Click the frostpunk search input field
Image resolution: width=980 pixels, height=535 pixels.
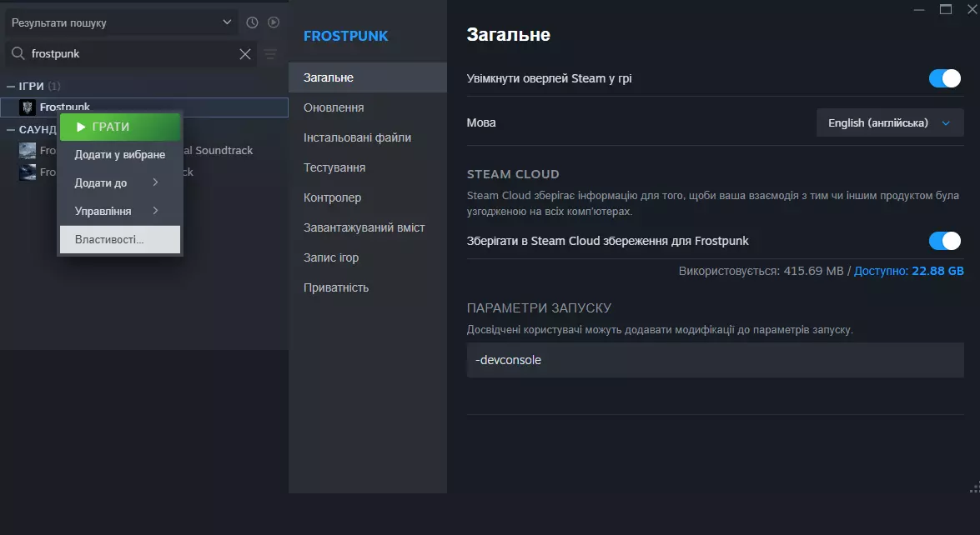click(x=131, y=54)
